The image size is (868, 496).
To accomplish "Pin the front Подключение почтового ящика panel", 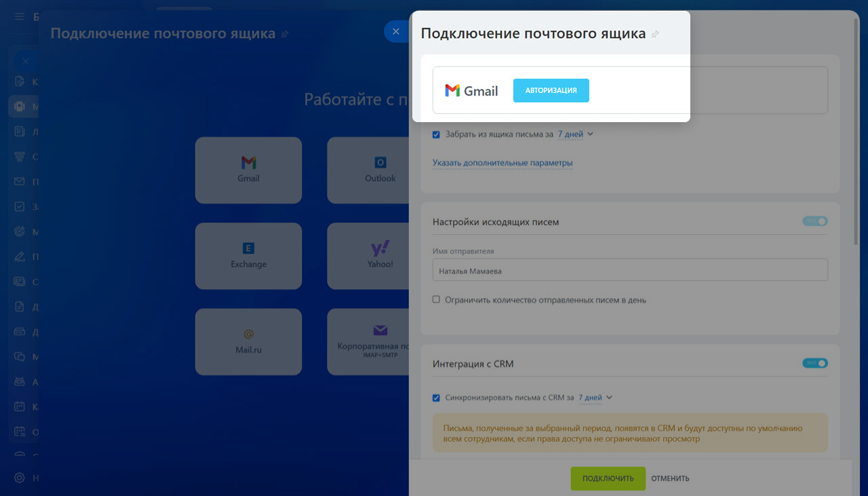I will coord(655,34).
